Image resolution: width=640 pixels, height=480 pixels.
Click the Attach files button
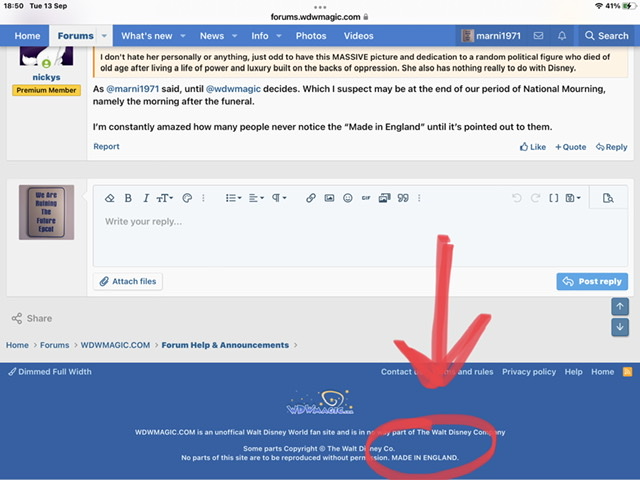click(129, 281)
